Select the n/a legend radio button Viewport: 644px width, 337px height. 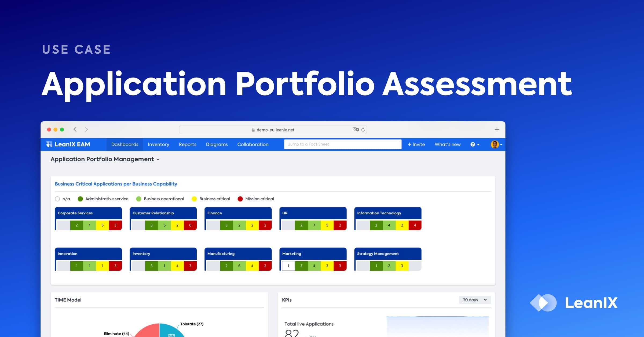pyautogui.click(x=57, y=199)
